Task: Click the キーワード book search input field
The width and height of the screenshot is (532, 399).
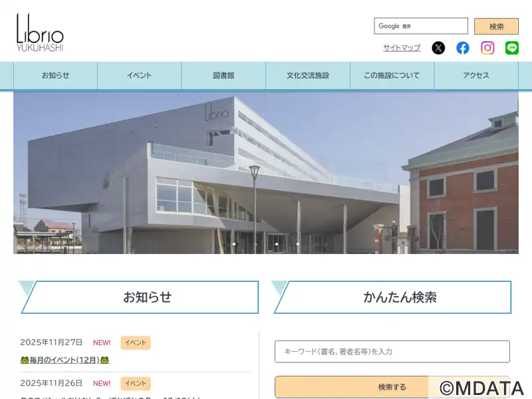Action: click(x=392, y=351)
